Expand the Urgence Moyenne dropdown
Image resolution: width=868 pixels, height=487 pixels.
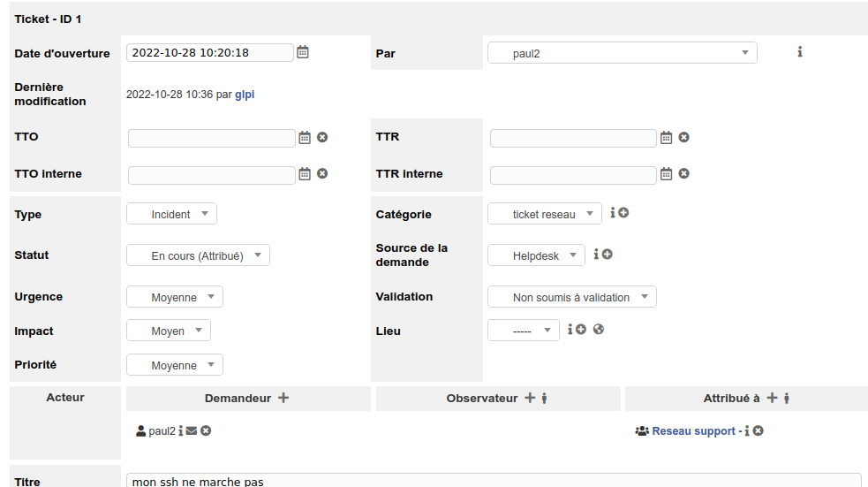click(175, 297)
